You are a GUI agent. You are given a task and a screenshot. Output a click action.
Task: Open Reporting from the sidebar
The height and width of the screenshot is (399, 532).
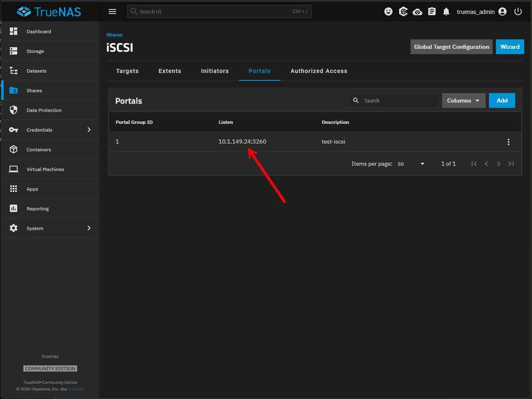point(50,208)
